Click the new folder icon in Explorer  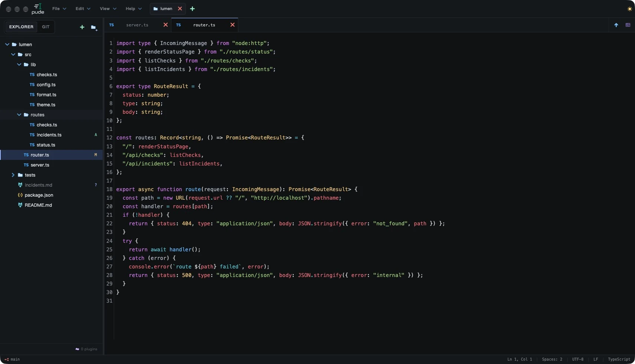pyautogui.click(x=94, y=28)
